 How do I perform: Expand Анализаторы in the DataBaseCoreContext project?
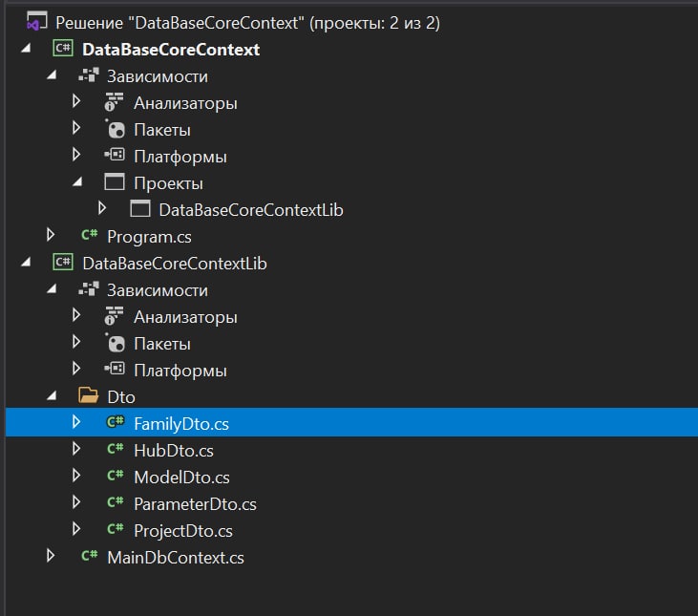[x=76, y=101]
